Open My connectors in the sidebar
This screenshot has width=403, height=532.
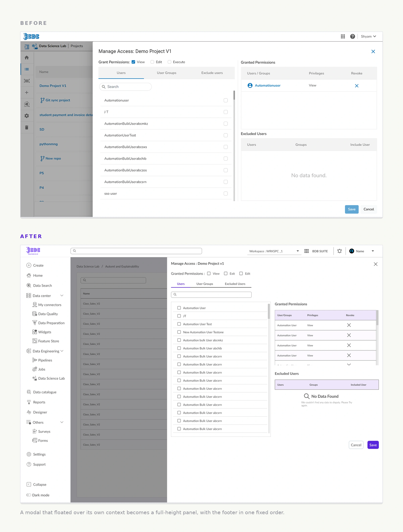point(50,305)
